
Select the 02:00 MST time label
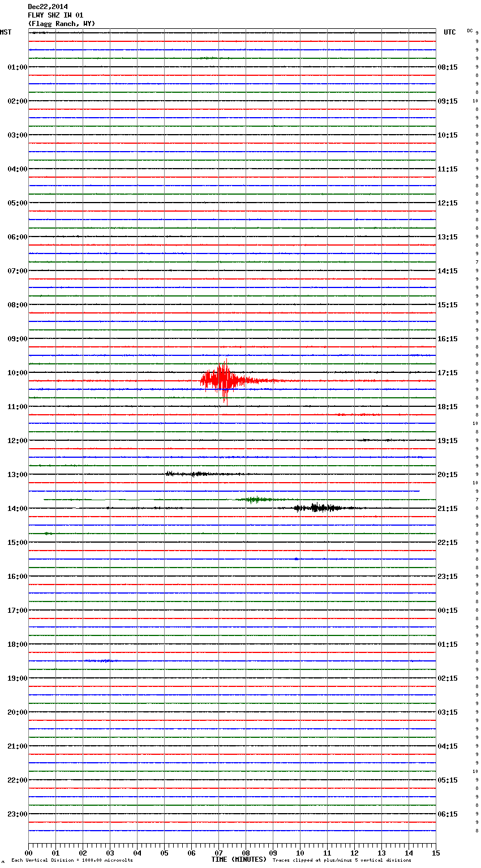17,101
